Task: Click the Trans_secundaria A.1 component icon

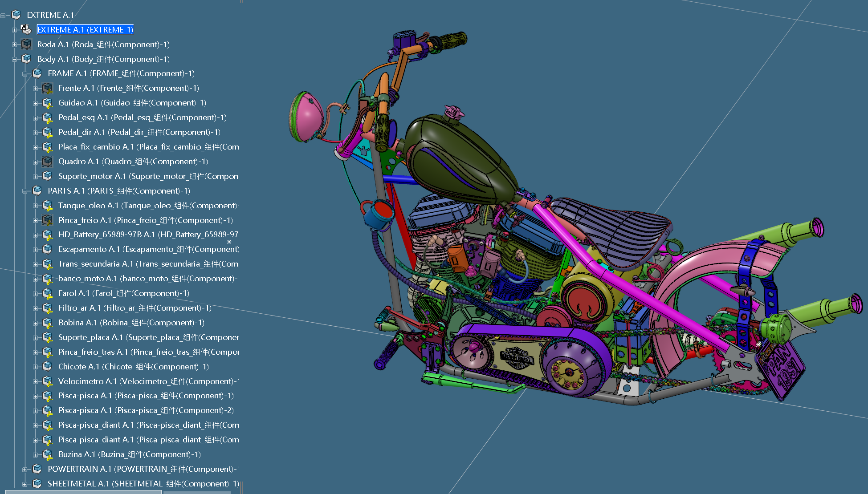Action: 48,264
